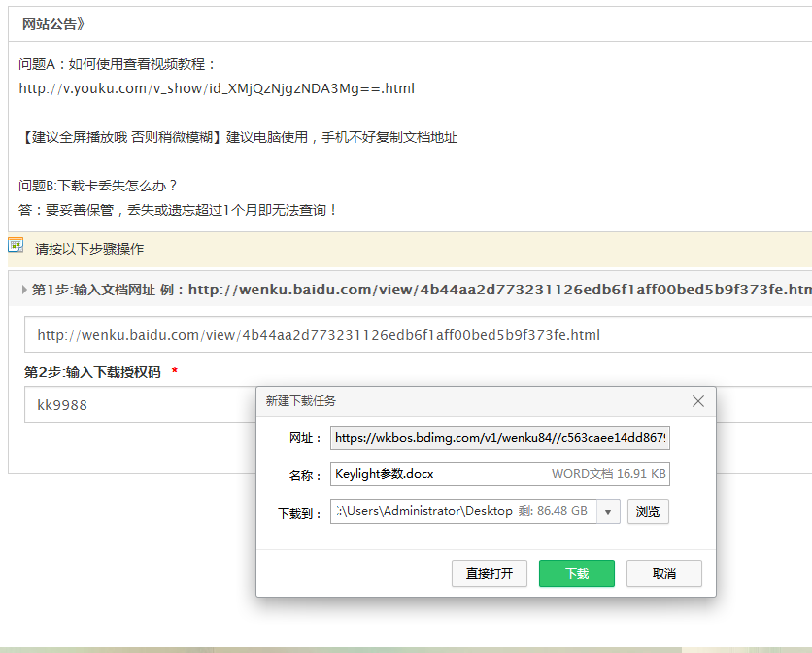The width and height of the screenshot is (812, 653).
Task: Click the youku video tutorial URL text
Action: tap(217, 88)
